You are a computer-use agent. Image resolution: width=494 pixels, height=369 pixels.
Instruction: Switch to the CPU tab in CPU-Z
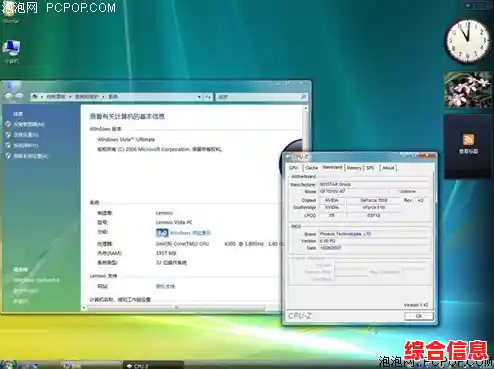(294, 168)
